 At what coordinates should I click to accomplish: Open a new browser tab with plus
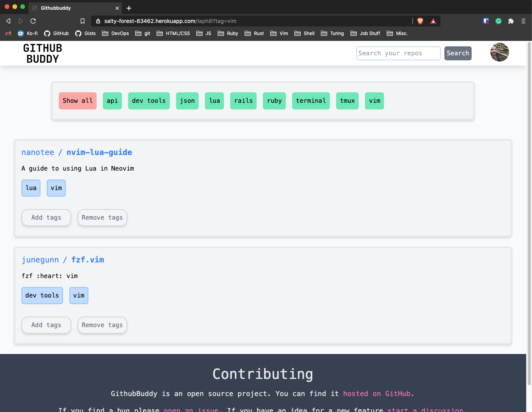(x=129, y=8)
